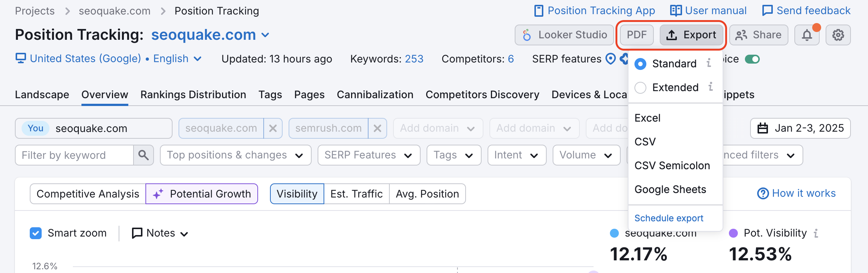Remove seoquake.com competitor chip
This screenshot has height=273, width=868.
[273, 128]
